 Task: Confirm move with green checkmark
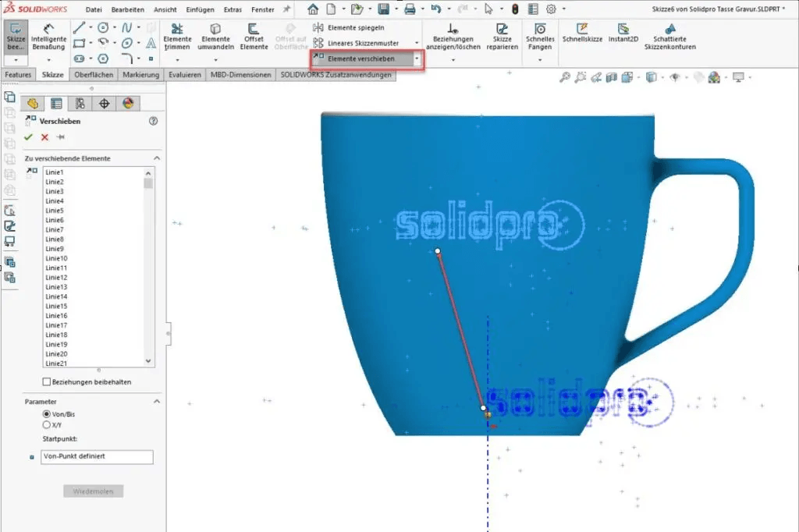coord(29,137)
